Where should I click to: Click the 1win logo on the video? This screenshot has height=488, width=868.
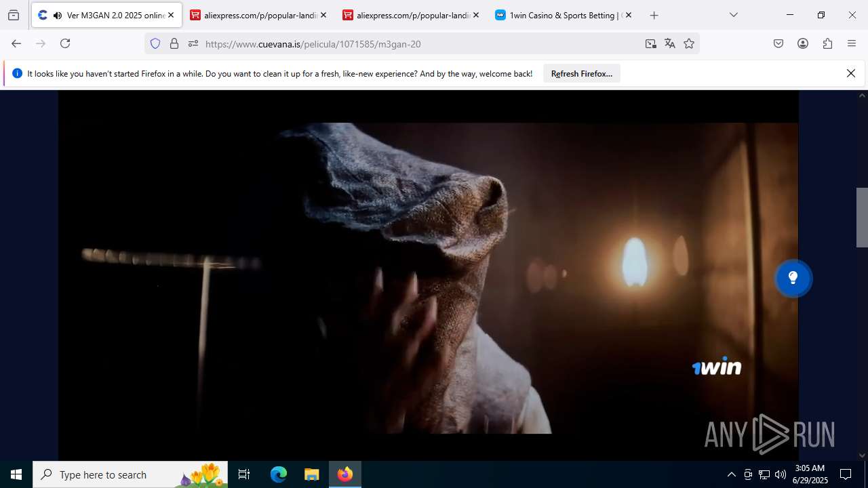717,367
